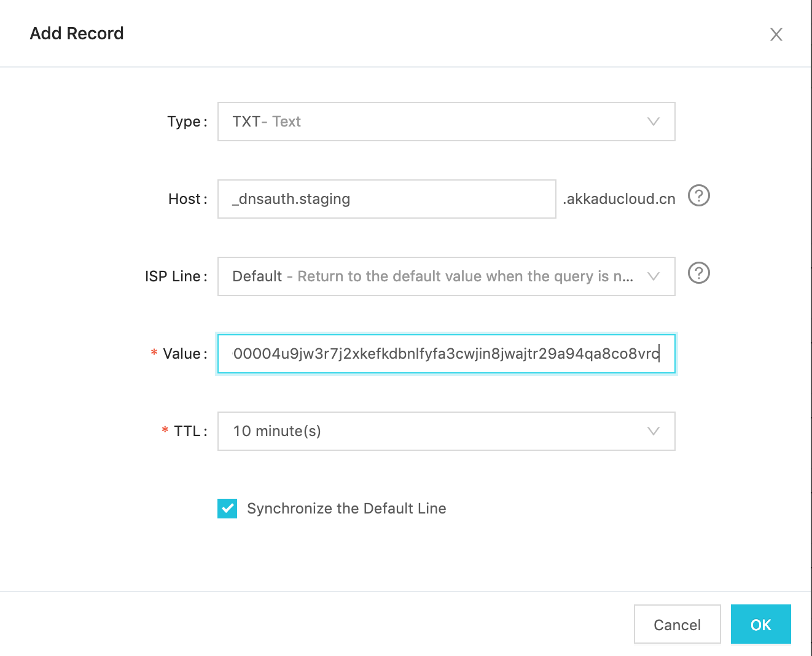This screenshot has width=812, height=656.
Task: Click the chevron arrow in the Type selector
Action: tap(654, 122)
